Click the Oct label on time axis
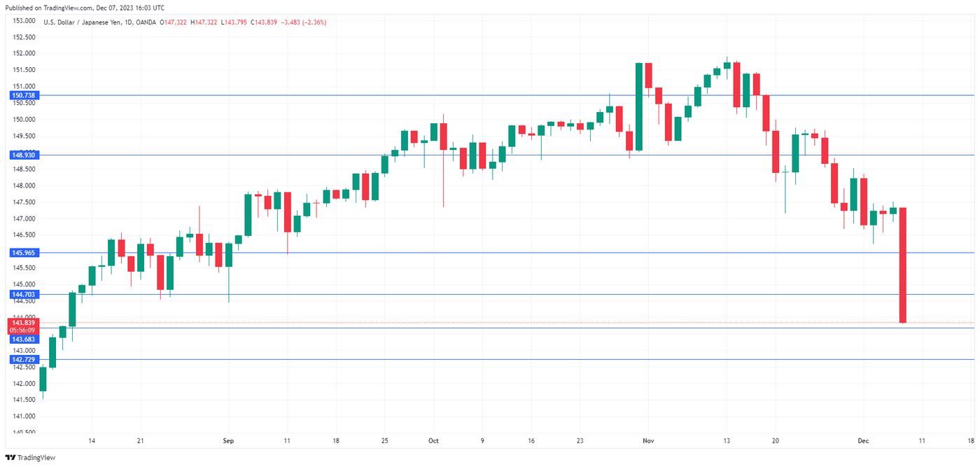The height and width of the screenshot is (467, 980). tap(433, 440)
